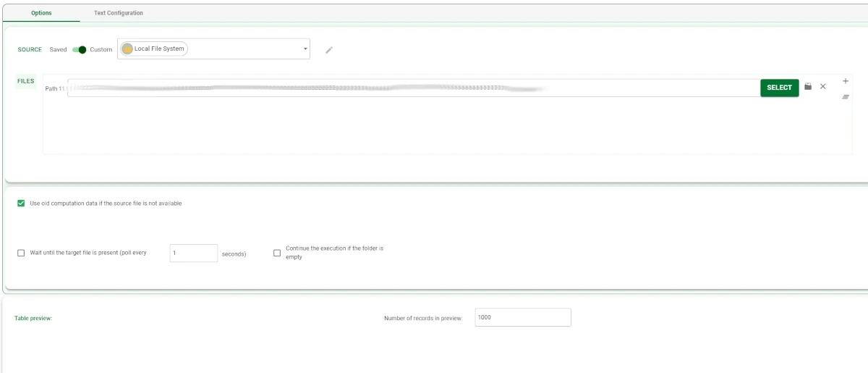Click the Path 1 file path field
868x373 pixels.
[413, 88]
